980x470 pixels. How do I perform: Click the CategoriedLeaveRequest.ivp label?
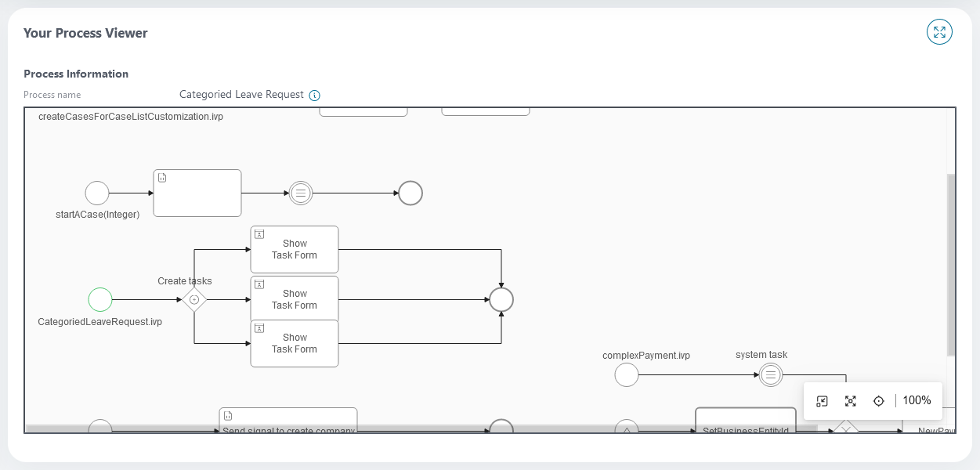[x=100, y=322]
